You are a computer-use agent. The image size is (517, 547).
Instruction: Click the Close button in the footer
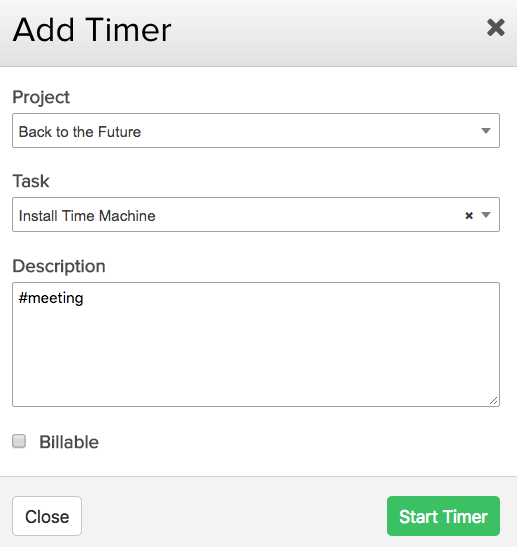(47, 516)
